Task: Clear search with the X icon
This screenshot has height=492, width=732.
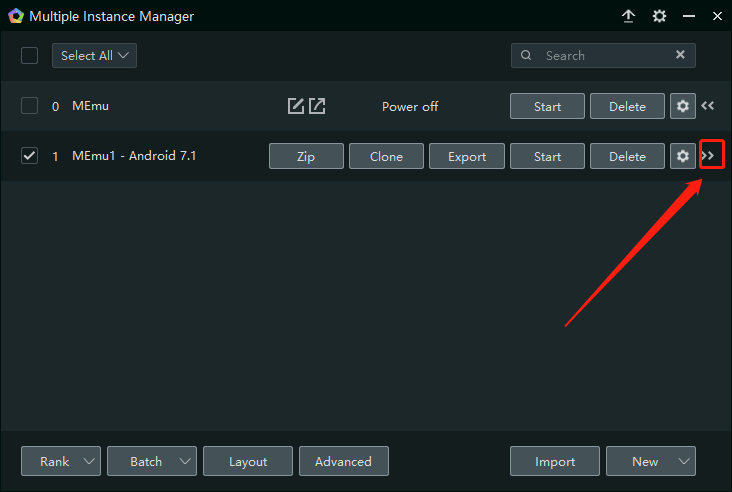Action: (681, 56)
